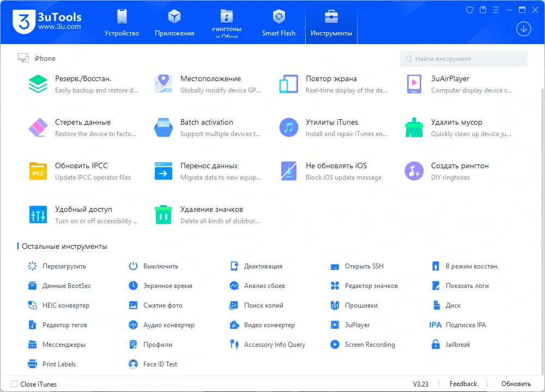The width and height of the screenshot is (545, 392).
Task: Click the Face ID Test icon
Action: click(133, 364)
